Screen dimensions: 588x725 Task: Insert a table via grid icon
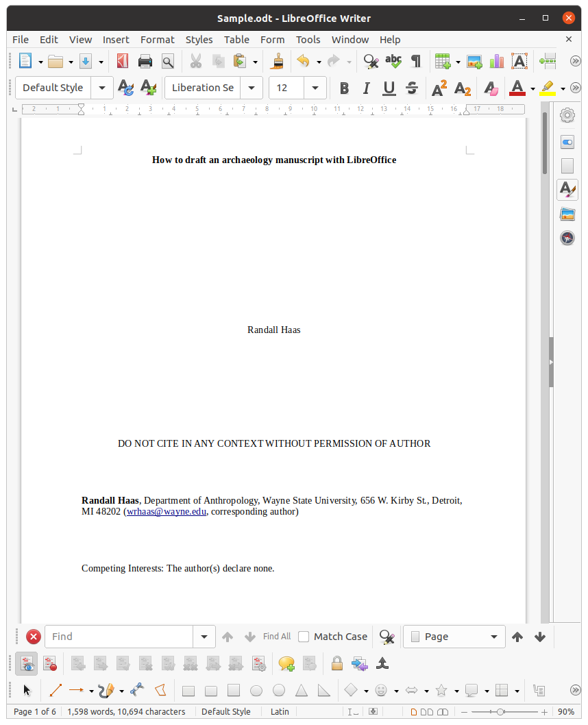(443, 61)
